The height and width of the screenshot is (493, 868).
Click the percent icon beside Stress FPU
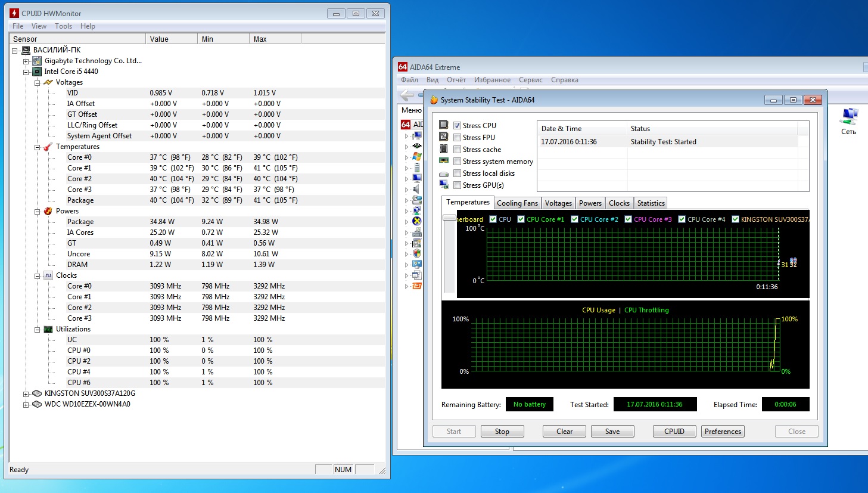point(444,137)
